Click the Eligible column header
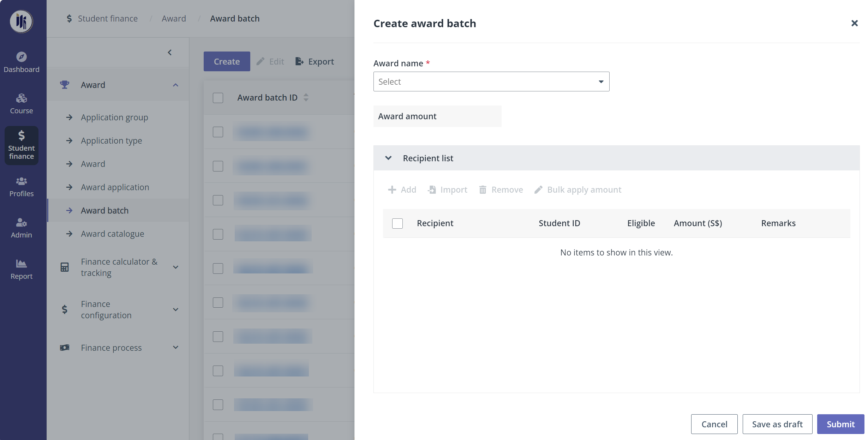 (641, 223)
